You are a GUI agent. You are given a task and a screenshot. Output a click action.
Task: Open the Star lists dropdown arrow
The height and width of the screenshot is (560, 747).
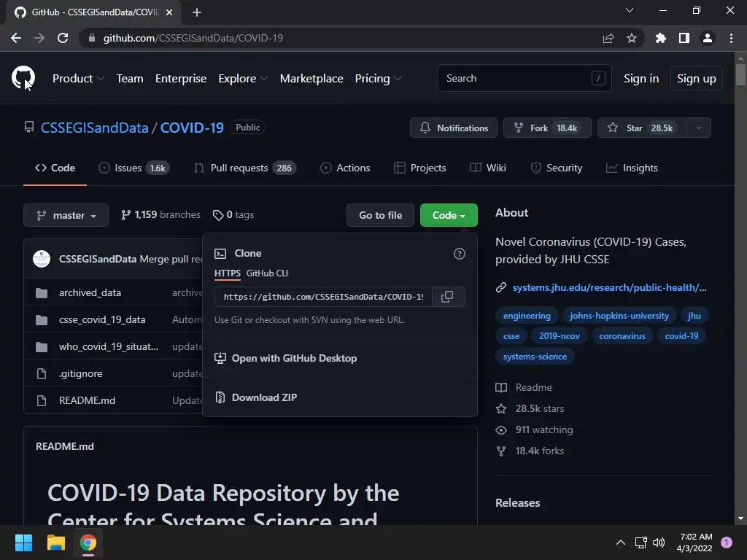point(698,128)
